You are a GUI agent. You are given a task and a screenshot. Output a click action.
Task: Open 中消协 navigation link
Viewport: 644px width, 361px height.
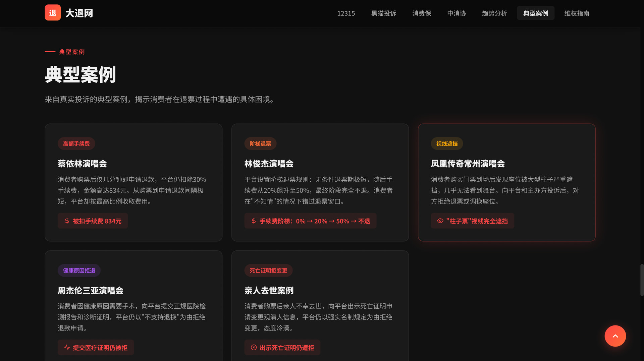click(x=456, y=13)
